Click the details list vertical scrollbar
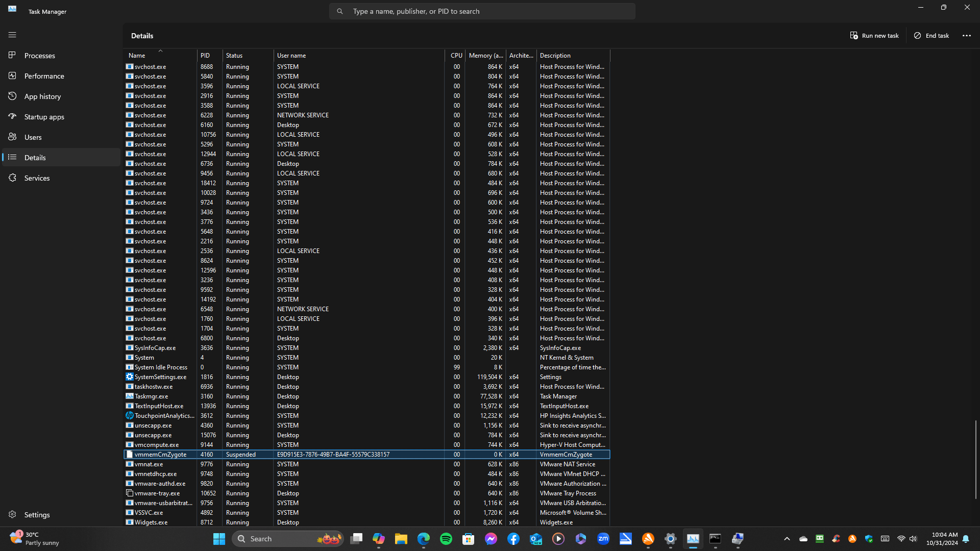The image size is (980, 551). pos(975,459)
